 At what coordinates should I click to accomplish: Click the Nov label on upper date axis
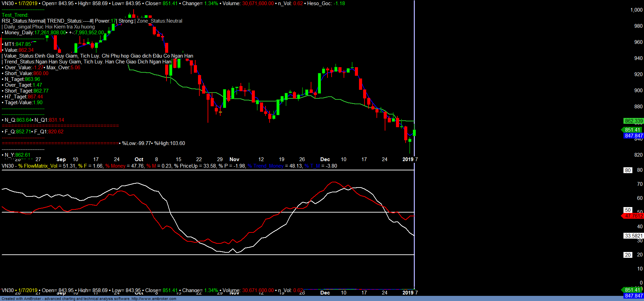234,159
